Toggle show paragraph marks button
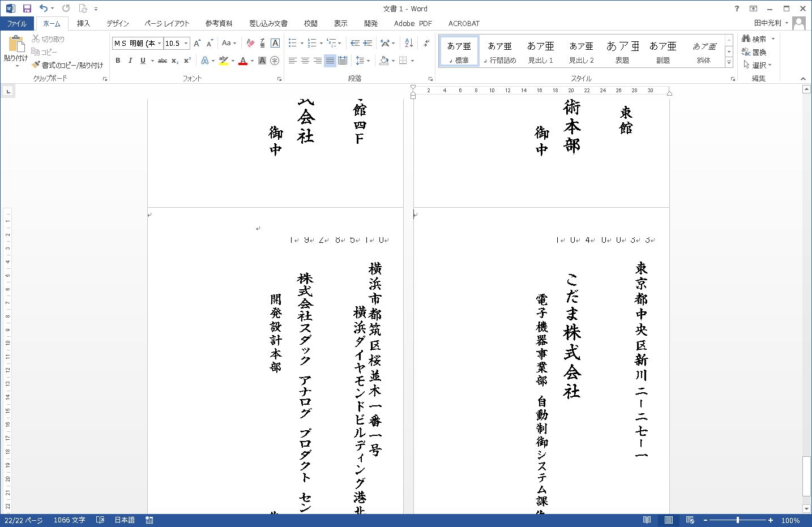Screen dimensions: 812x527 426,43
